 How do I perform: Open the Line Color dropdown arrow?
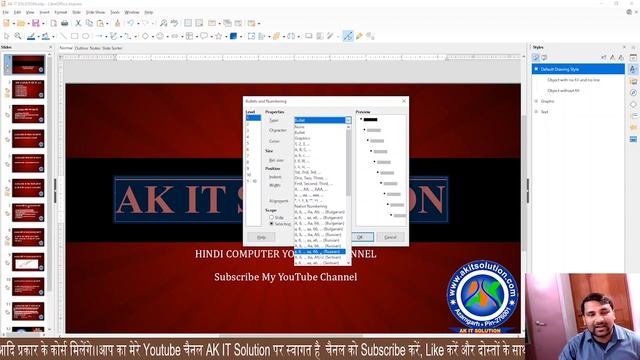(38, 36)
